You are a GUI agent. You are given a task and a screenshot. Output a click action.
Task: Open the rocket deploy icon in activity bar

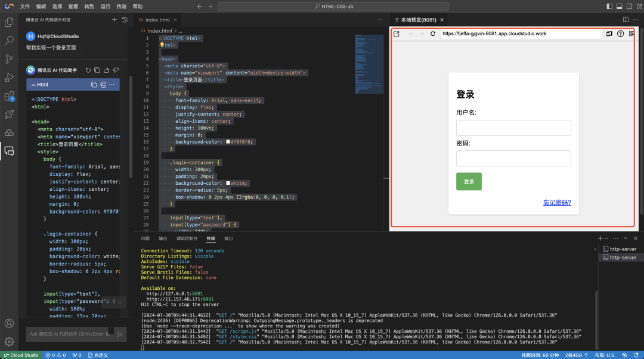9,114
